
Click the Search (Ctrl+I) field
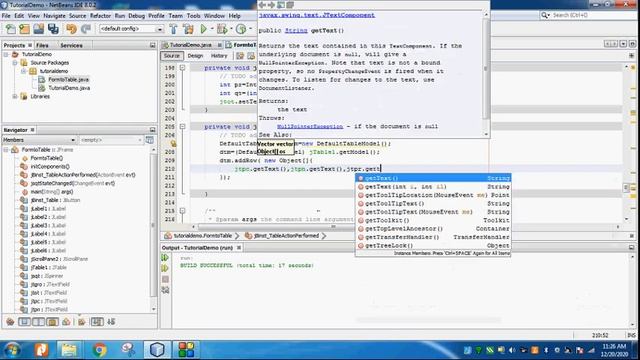[588, 16]
